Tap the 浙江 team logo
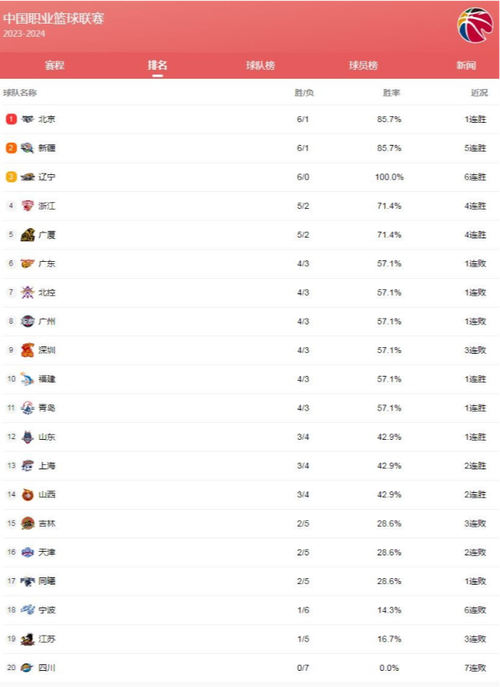Screen dimensions: 500x687 click(x=28, y=205)
